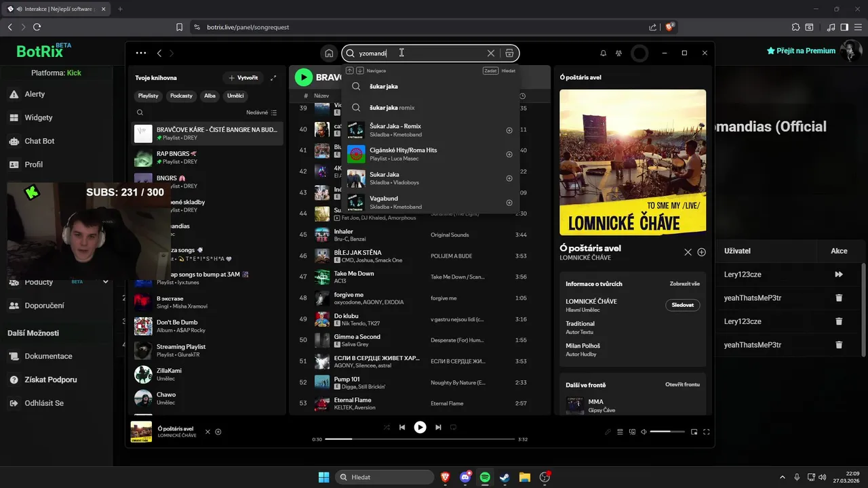Skip Lery123cze song request

839,274
